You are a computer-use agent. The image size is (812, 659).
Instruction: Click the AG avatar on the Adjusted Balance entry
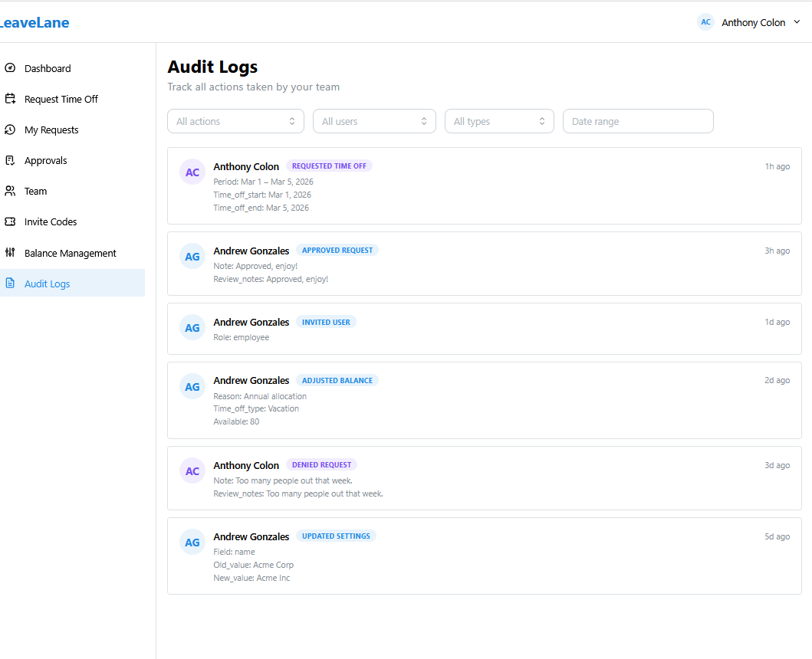pyautogui.click(x=192, y=387)
